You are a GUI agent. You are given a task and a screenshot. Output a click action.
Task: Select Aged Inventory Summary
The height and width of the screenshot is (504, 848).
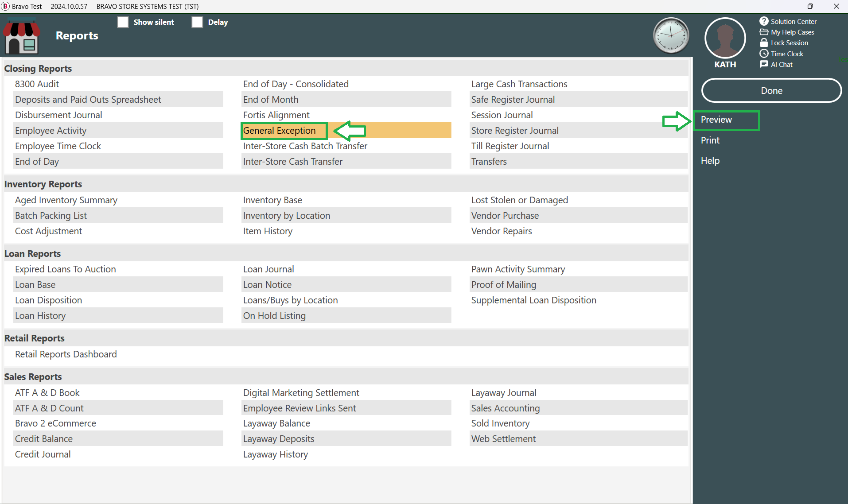118,200
